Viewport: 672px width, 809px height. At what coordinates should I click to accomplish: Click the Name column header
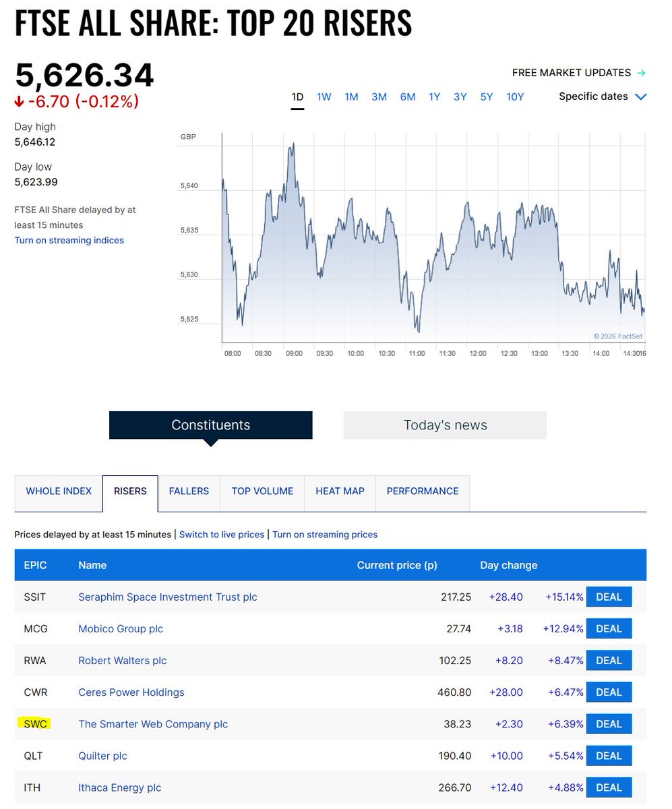coord(92,566)
